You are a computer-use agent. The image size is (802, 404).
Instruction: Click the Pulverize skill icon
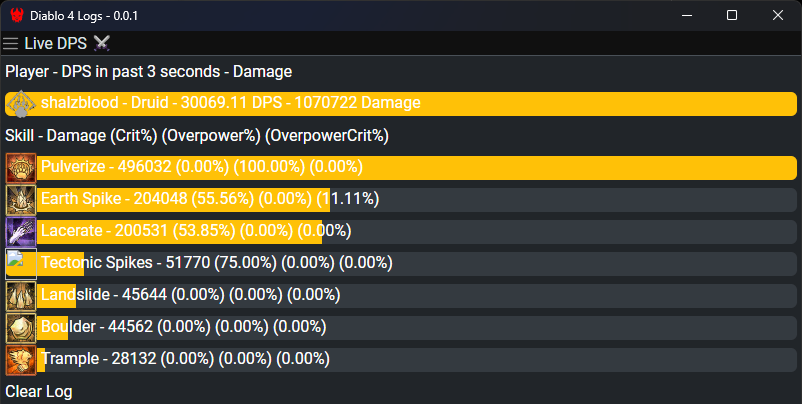tap(21, 168)
